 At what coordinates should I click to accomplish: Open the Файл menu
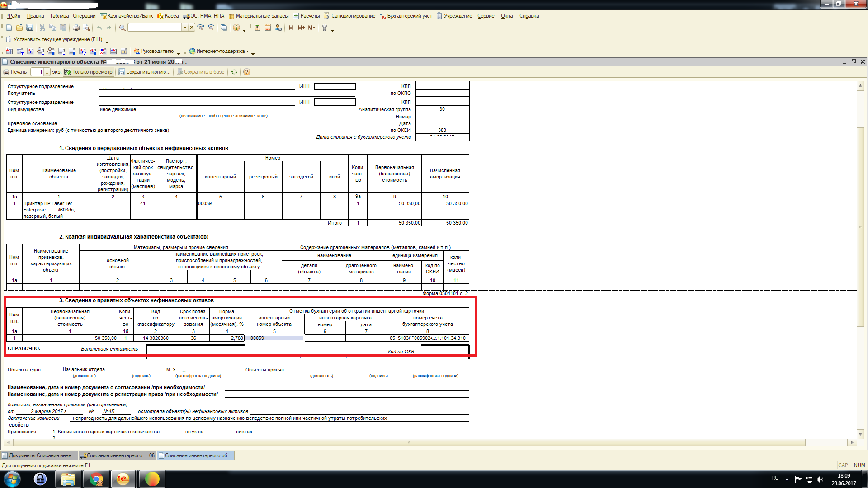14,16
